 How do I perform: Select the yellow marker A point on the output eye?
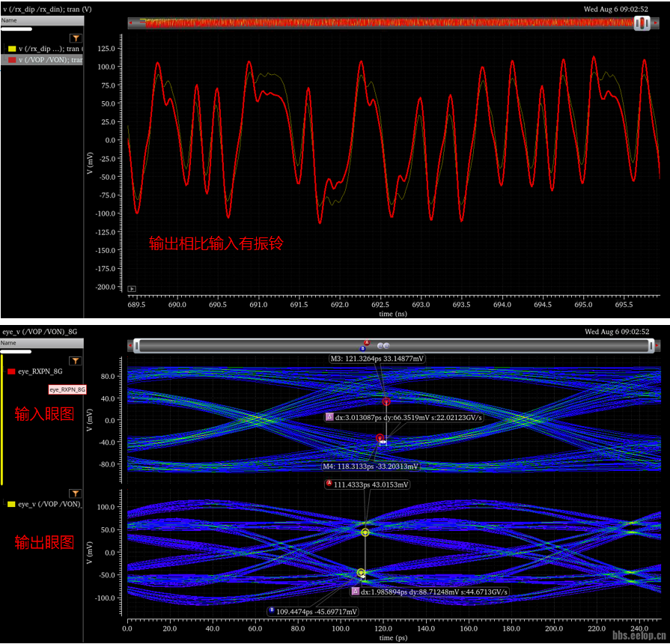(x=365, y=532)
